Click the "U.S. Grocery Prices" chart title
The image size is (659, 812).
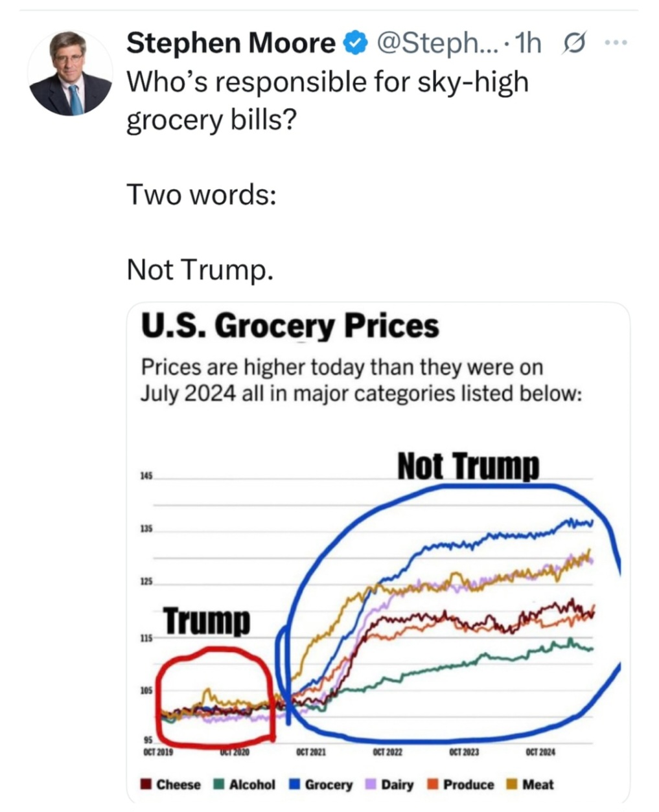pos(290,326)
